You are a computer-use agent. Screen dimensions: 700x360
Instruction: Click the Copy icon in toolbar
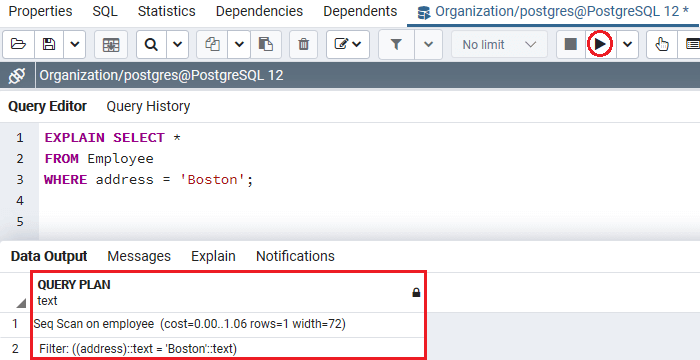pos(212,44)
